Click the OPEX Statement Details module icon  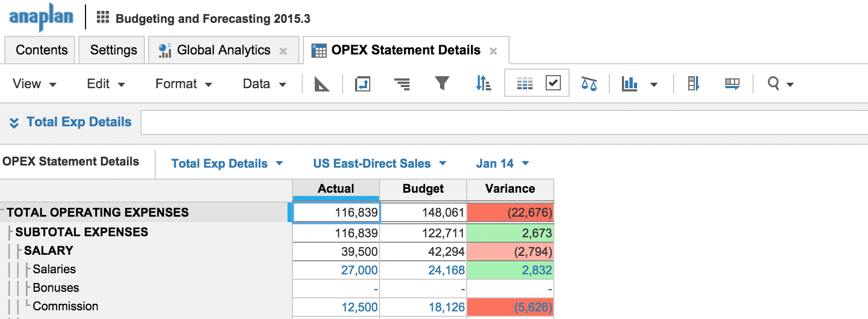pos(319,51)
